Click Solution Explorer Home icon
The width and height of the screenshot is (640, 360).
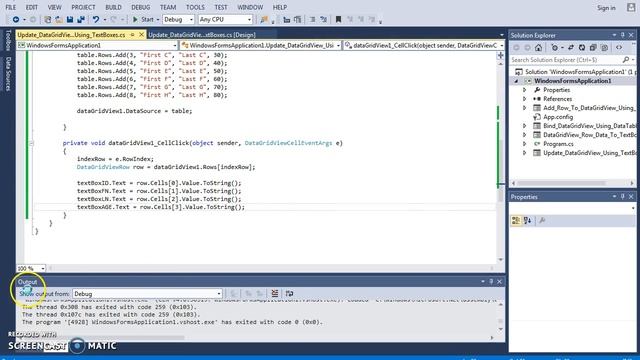tap(538, 48)
